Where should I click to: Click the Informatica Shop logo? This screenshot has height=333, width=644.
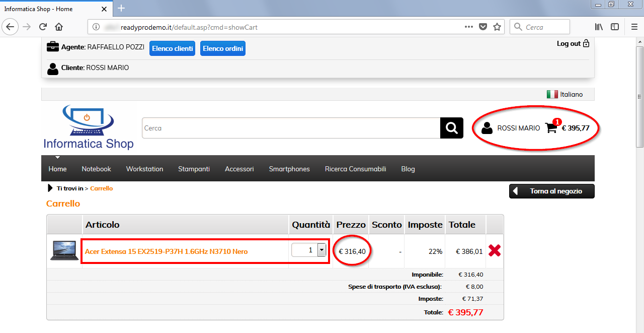click(x=89, y=128)
